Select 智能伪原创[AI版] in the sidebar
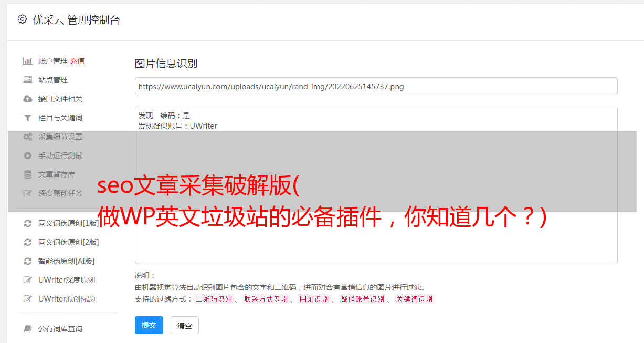 click(x=67, y=261)
